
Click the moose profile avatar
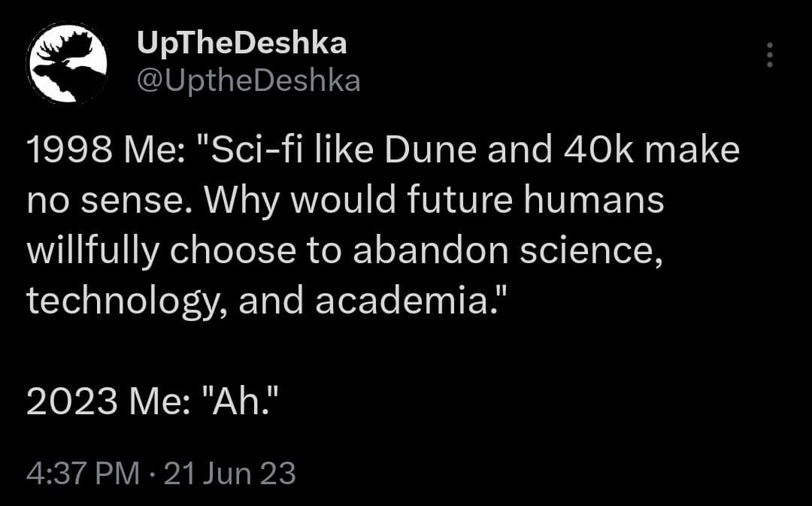tap(66, 63)
